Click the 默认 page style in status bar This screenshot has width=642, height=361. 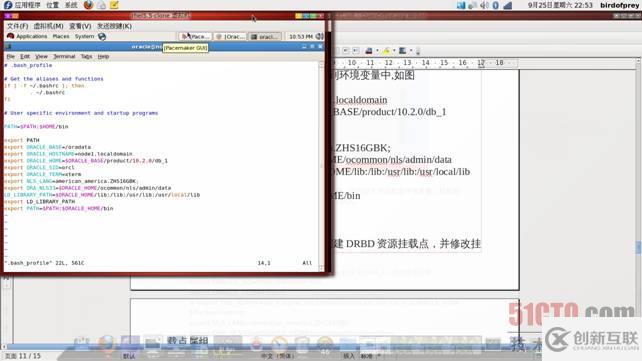coord(129,356)
